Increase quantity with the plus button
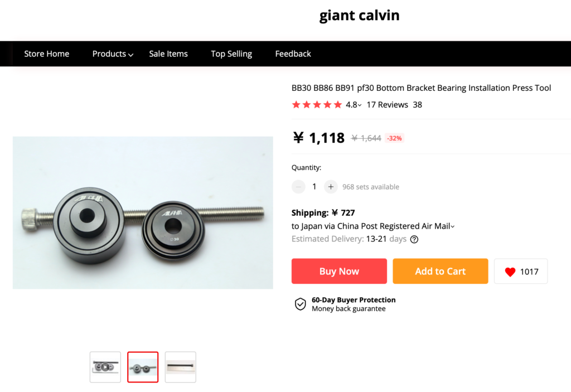571x392 pixels. click(331, 187)
